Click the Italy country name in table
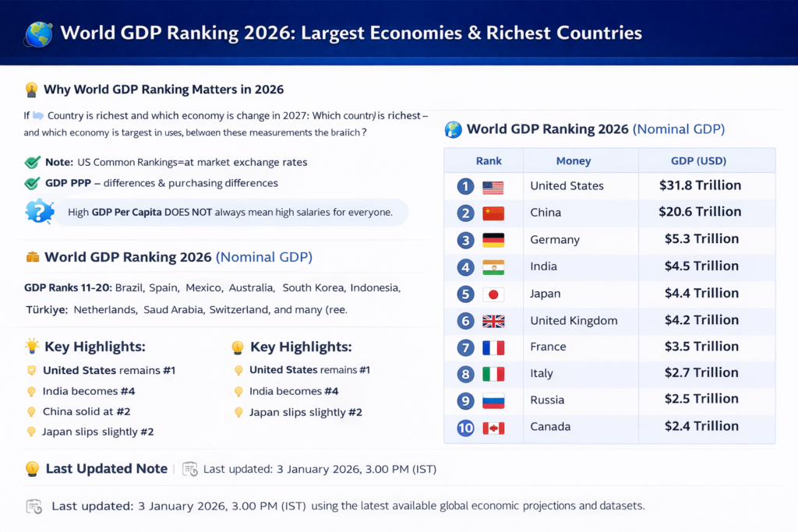Image resolution: width=798 pixels, height=532 pixels. tap(542, 373)
